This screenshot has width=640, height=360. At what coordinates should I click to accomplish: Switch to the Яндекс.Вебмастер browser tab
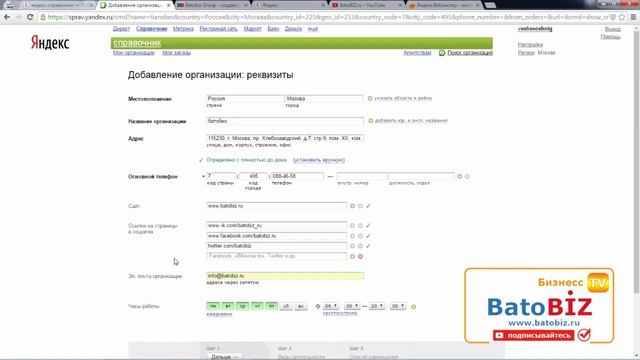(x=443, y=5)
